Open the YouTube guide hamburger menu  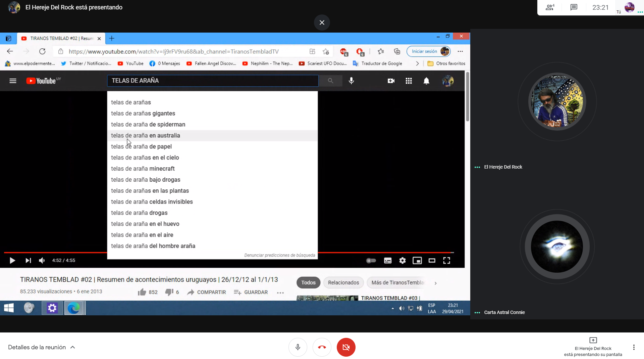tap(13, 81)
